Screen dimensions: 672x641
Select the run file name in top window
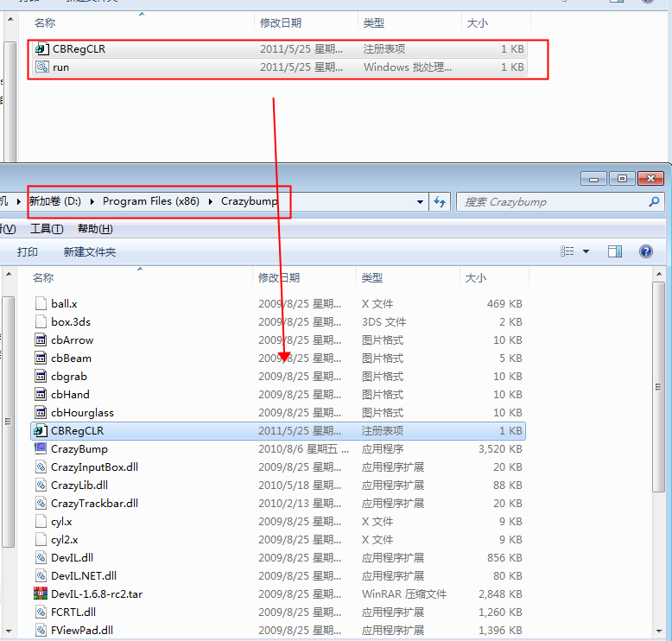tap(60, 67)
